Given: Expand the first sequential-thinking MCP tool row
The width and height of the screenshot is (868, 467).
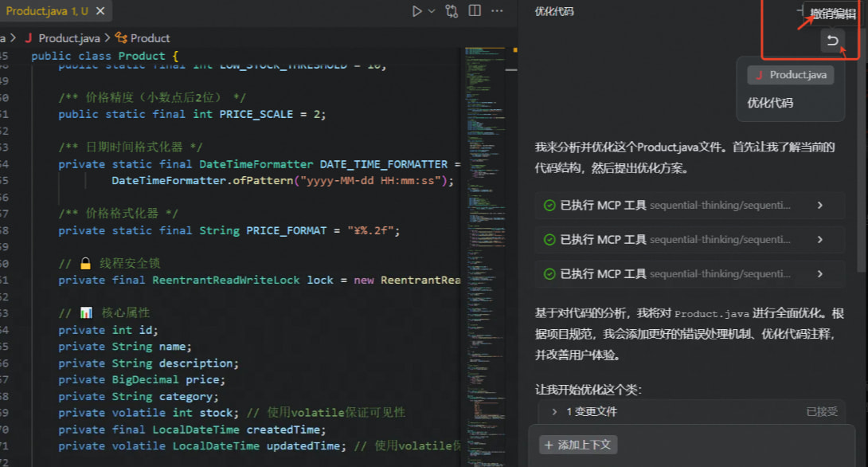Looking at the screenshot, I should (689, 206).
